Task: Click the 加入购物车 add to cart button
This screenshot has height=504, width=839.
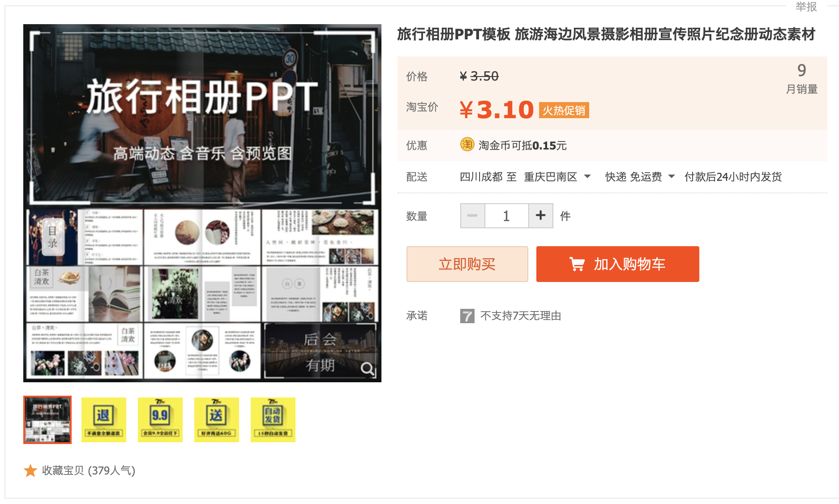Action: [617, 264]
